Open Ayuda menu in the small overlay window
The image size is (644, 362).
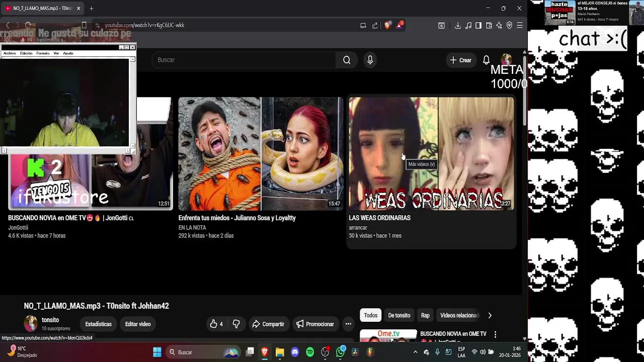tap(68, 53)
